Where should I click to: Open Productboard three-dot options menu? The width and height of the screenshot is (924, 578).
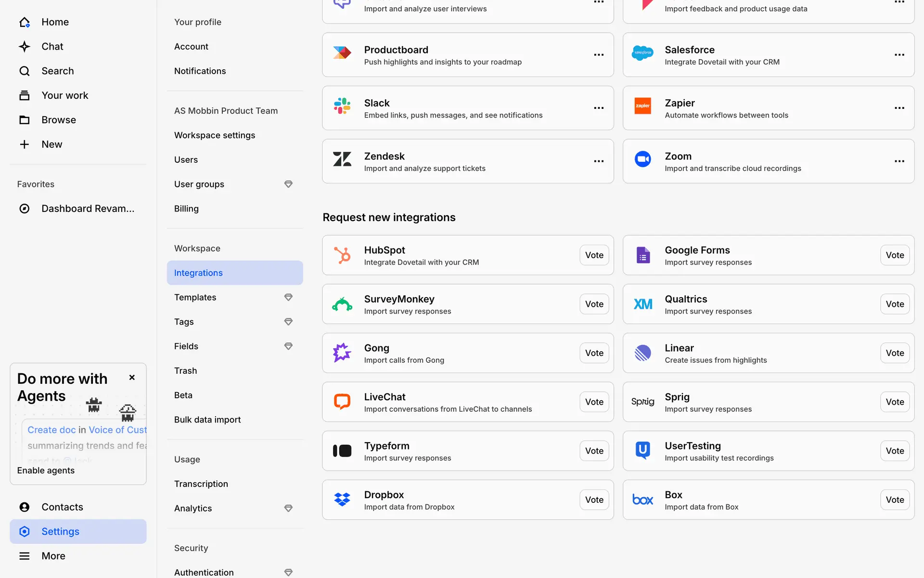pyautogui.click(x=599, y=55)
